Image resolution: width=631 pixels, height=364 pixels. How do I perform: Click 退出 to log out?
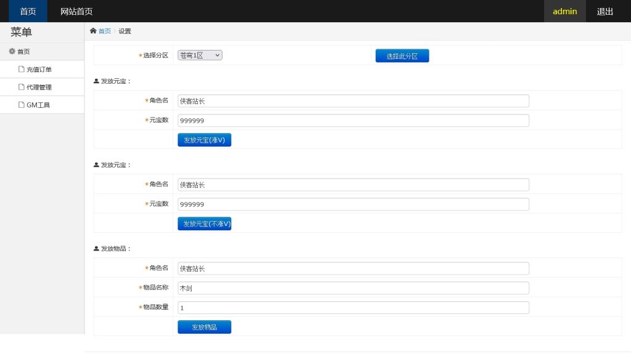click(605, 10)
